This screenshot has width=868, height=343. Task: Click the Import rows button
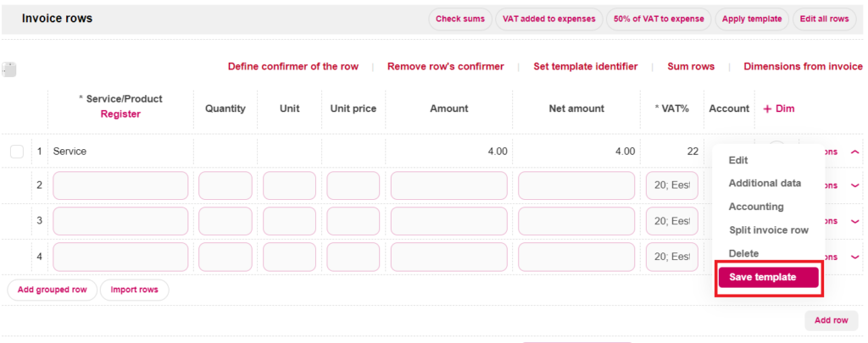point(135,290)
